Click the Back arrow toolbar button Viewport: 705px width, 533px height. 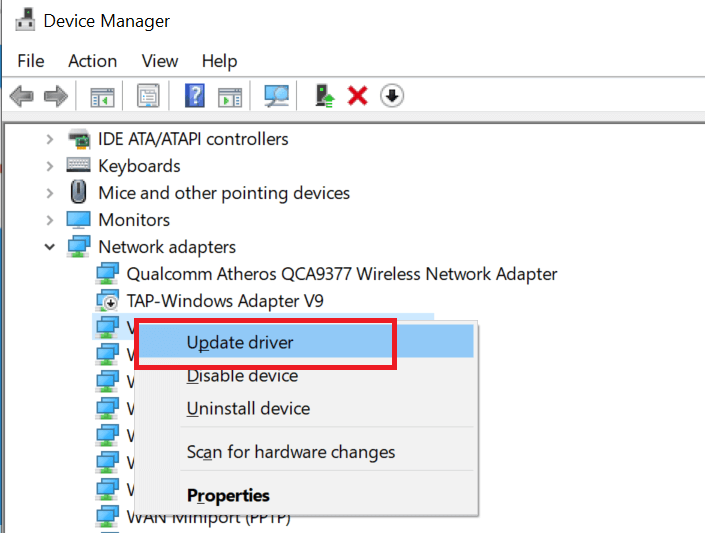pyautogui.click(x=22, y=96)
